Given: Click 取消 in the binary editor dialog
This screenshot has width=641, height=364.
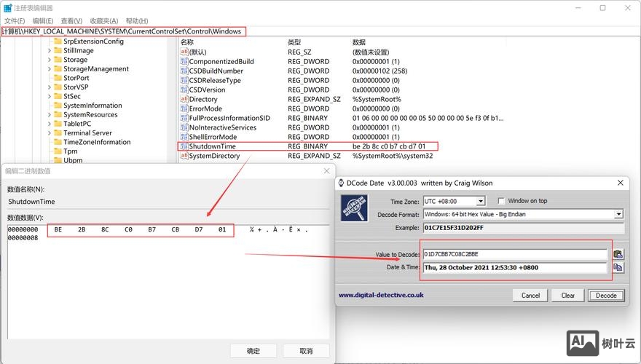Looking at the screenshot, I should (306, 351).
